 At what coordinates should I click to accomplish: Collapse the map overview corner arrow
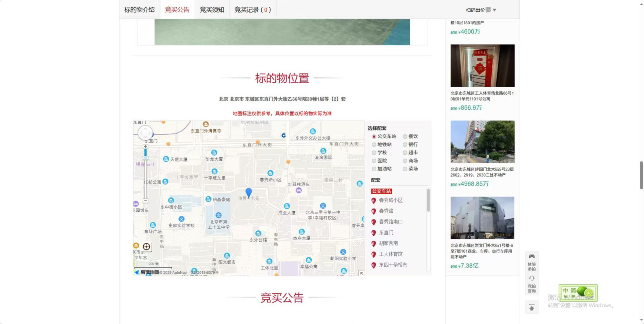(361, 273)
